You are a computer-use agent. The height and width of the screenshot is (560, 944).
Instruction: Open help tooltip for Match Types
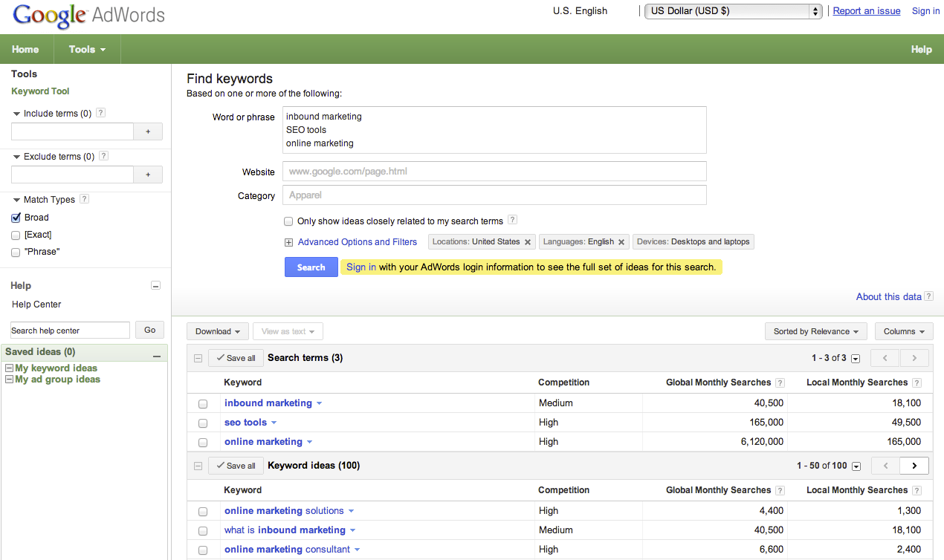(x=84, y=200)
